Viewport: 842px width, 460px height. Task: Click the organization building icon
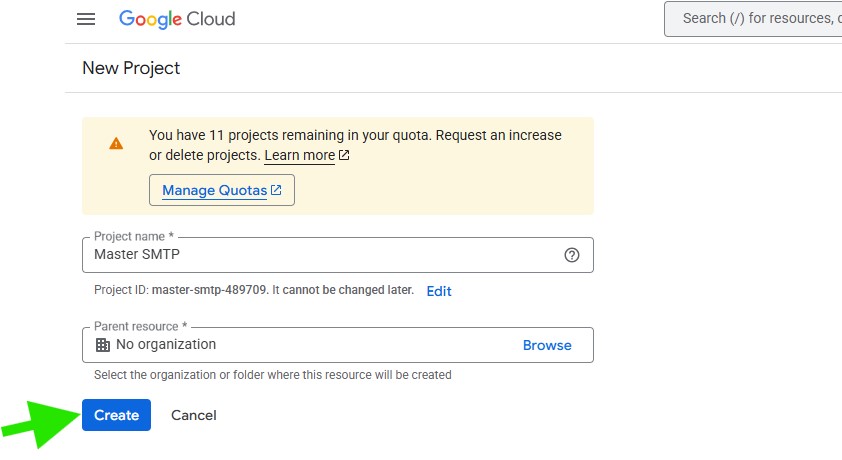[102, 345]
